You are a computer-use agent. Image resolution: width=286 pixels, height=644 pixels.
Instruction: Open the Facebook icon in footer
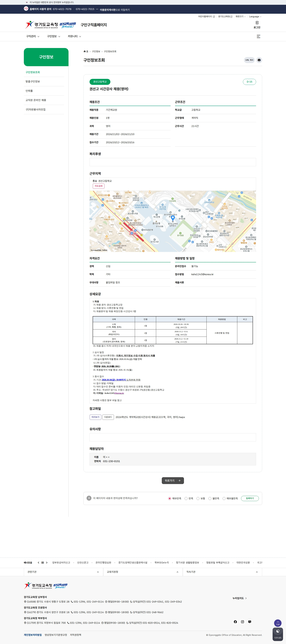[x=235, y=621]
